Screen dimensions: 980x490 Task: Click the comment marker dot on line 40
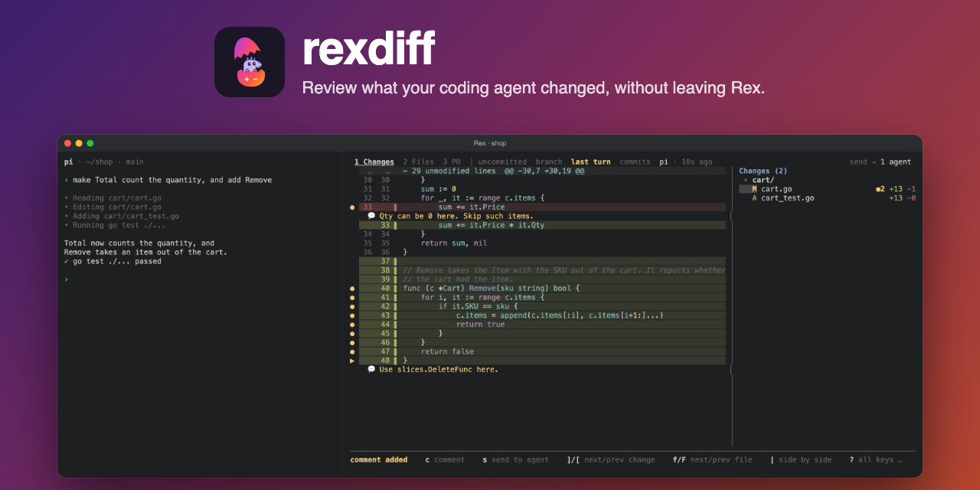tap(352, 289)
